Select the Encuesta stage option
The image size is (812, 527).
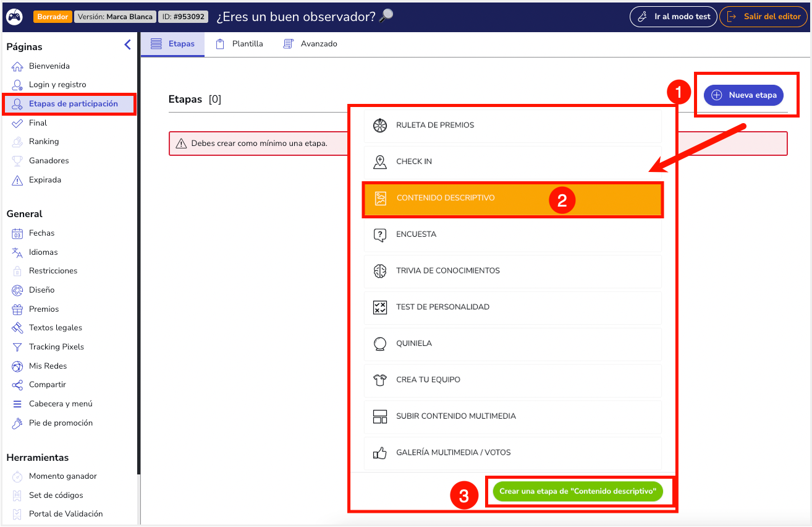click(416, 234)
